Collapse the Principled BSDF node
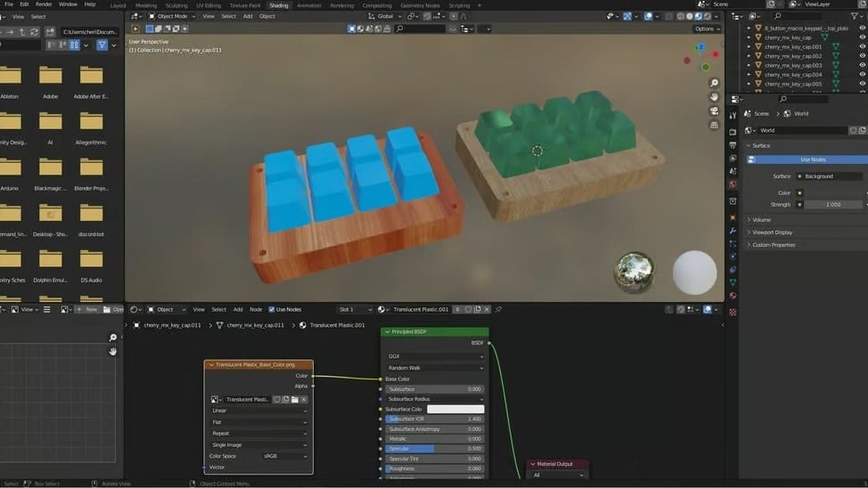The height and width of the screenshot is (488, 868). 388,332
